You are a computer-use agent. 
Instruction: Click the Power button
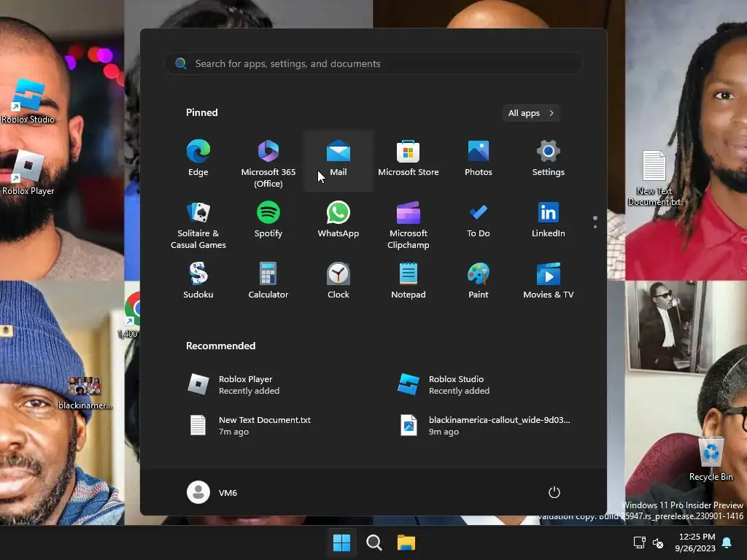[x=554, y=492]
